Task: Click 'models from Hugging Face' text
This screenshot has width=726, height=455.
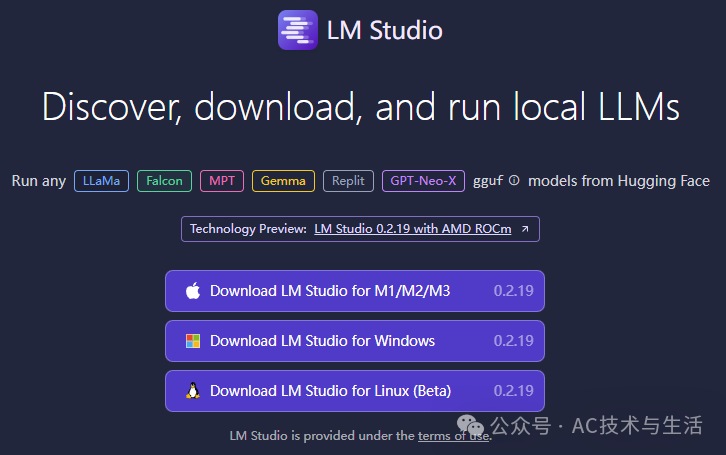Action: pos(619,181)
